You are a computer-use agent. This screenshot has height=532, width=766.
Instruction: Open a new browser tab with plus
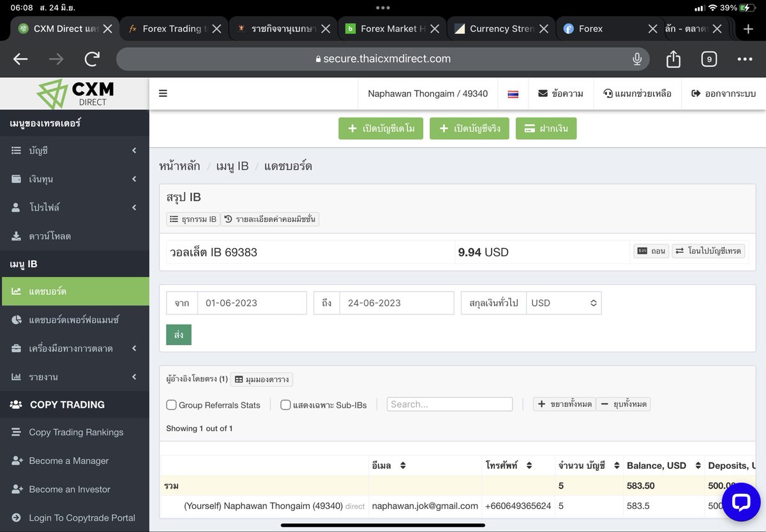pos(748,29)
